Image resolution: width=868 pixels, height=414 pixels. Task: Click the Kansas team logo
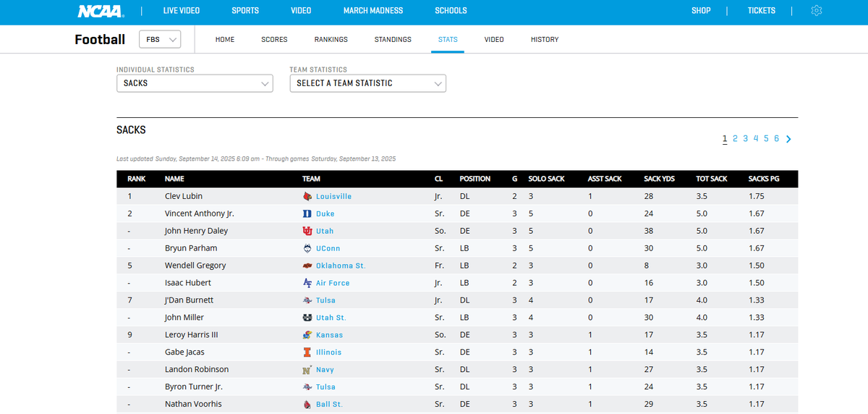(x=307, y=335)
